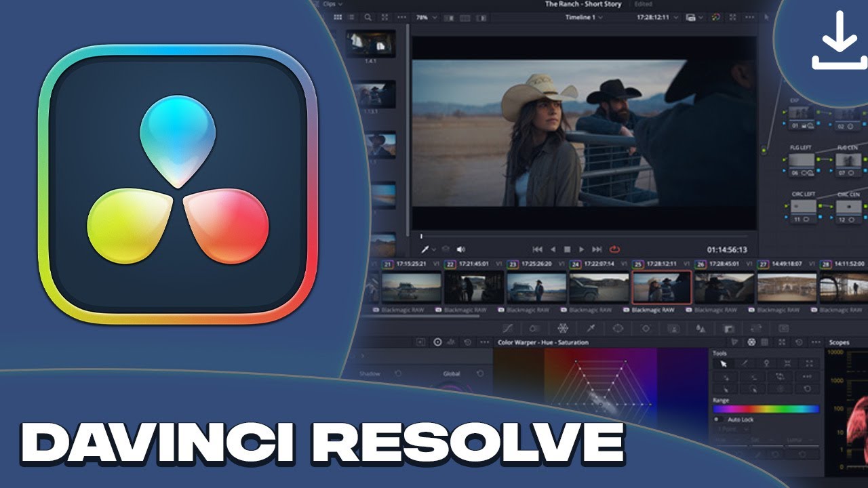
Task: Click the Play forward button
Action: click(x=581, y=249)
